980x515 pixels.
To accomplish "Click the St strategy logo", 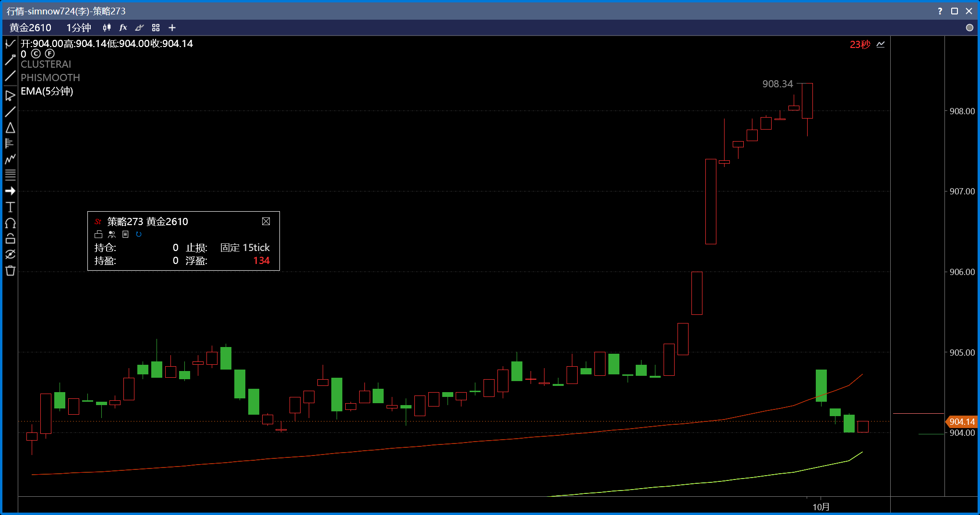I will [98, 222].
